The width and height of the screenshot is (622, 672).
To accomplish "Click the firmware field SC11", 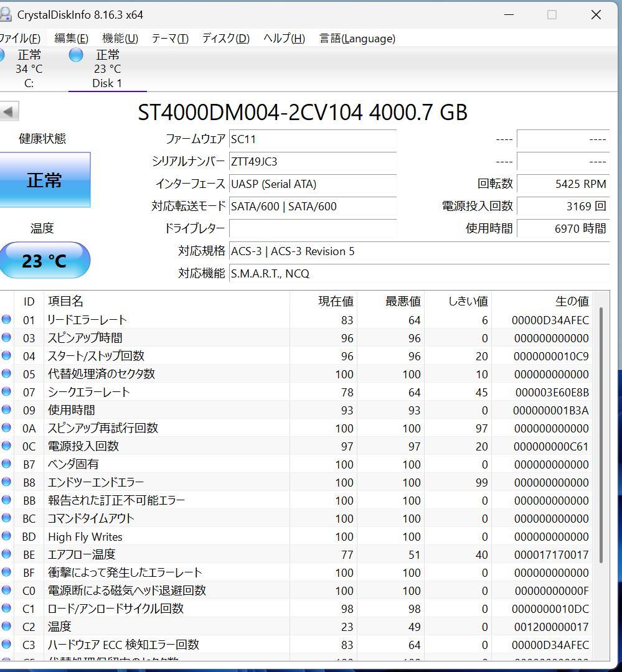I will coord(313,139).
